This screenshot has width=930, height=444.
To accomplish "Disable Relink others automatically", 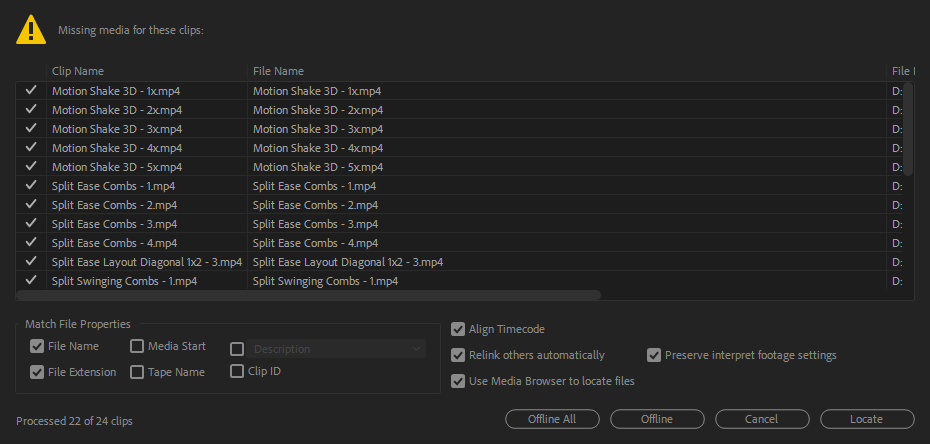I will tap(458, 355).
